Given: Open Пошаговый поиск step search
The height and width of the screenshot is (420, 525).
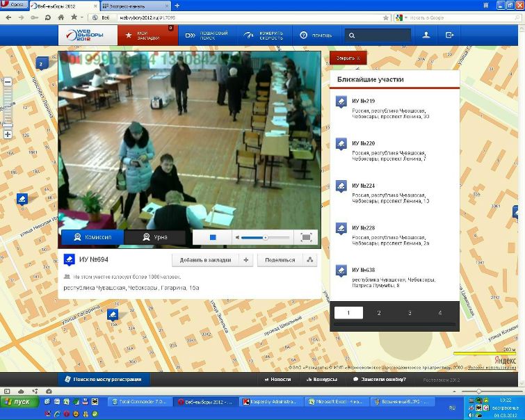Looking at the screenshot, I should click(x=207, y=35).
